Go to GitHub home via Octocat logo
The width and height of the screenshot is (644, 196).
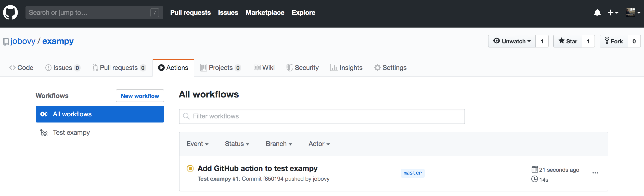pyautogui.click(x=10, y=13)
